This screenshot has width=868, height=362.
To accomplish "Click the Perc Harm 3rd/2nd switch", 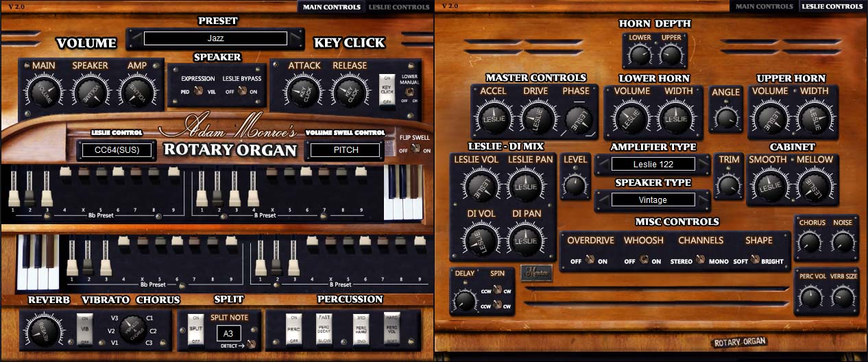I will click(x=361, y=330).
